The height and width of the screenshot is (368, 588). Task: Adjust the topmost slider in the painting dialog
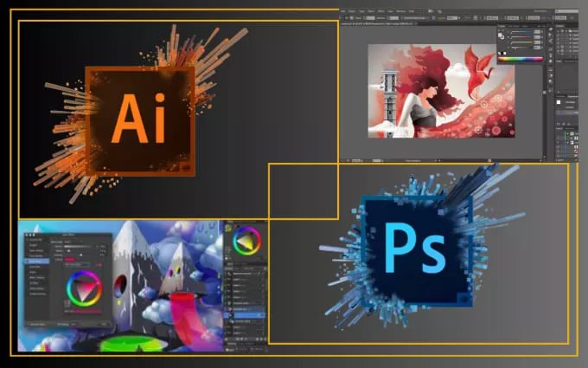click(x=78, y=246)
